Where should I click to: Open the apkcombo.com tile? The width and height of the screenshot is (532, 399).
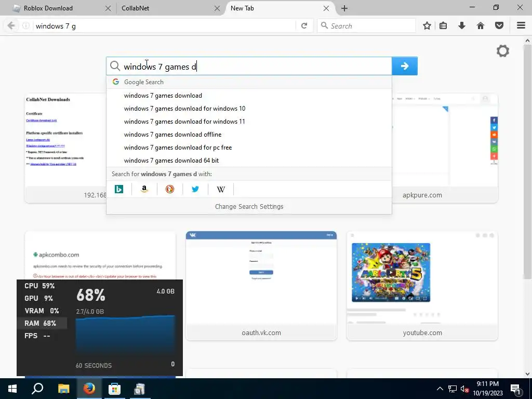point(100,256)
